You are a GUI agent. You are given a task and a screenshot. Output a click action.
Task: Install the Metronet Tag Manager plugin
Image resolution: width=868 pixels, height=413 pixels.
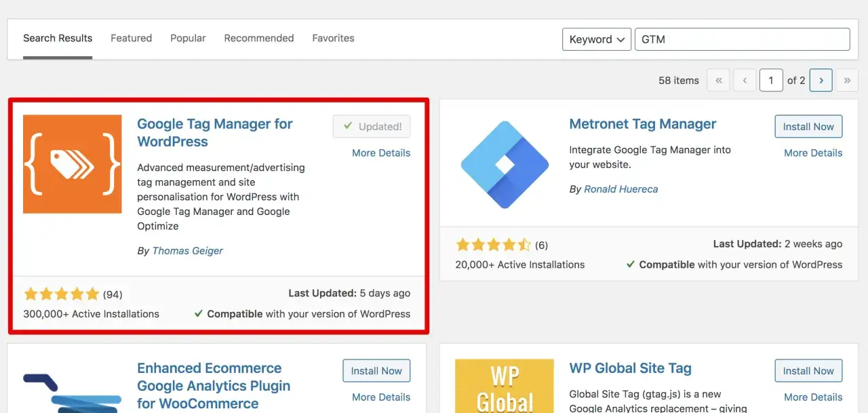808,126
